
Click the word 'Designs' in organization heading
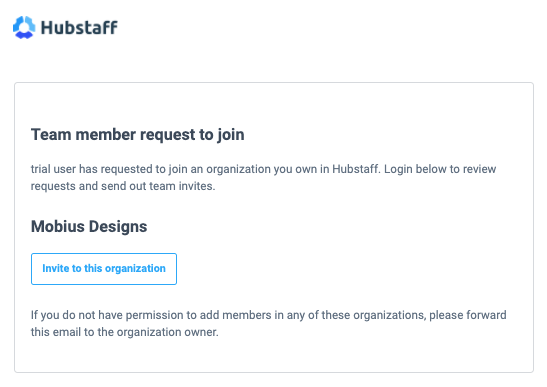118,226
